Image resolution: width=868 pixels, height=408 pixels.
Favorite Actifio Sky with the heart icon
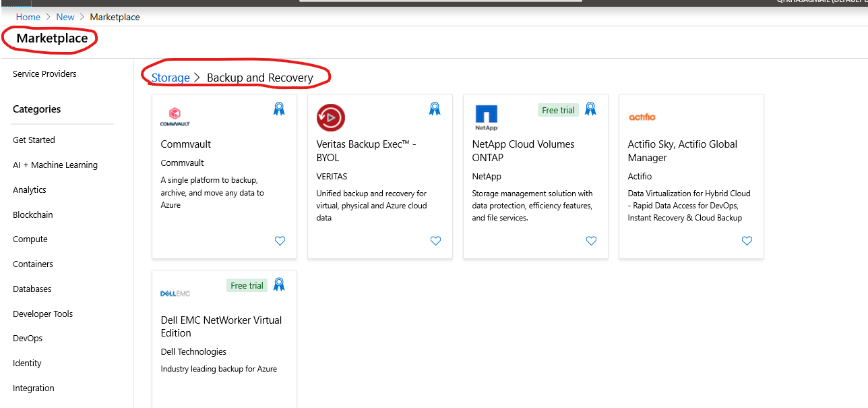pyautogui.click(x=747, y=241)
